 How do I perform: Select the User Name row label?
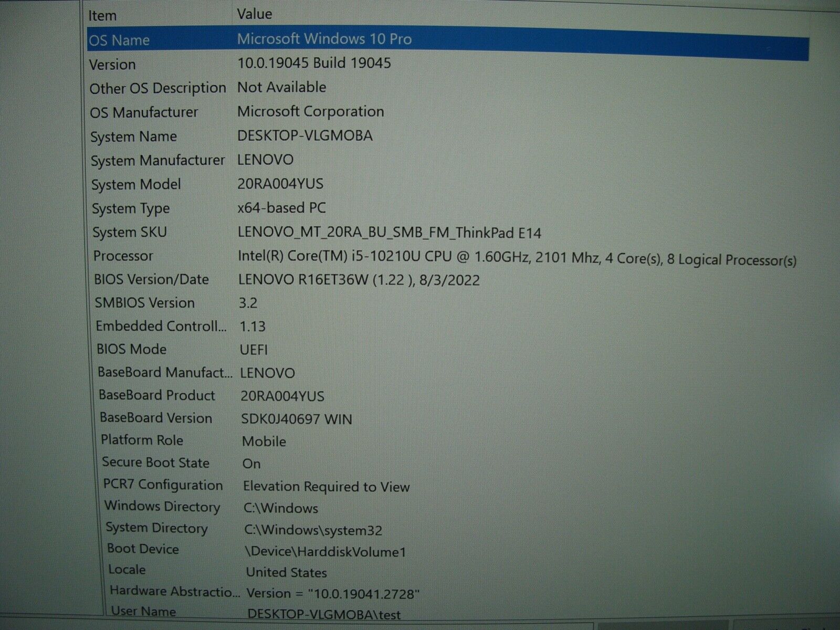[x=143, y=611]
